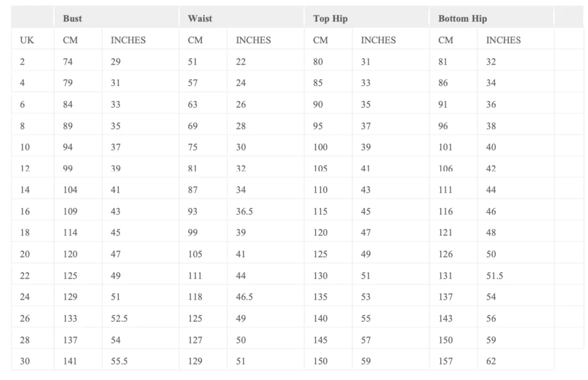Click the CM subheader under Waist

pos(195,40)
